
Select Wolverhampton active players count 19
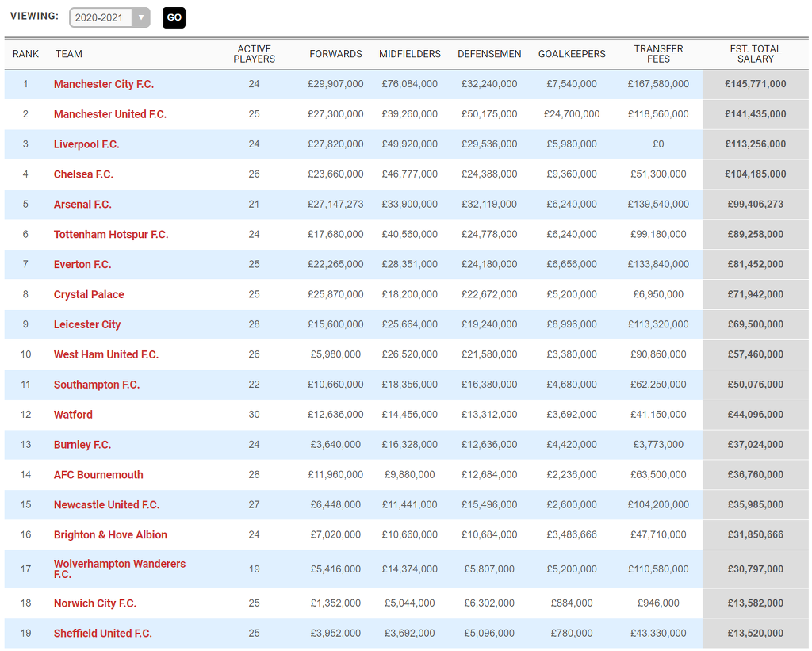point(254,569)
